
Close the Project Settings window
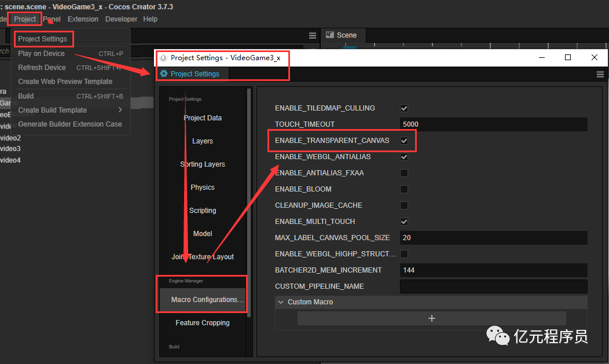point(595,57)
